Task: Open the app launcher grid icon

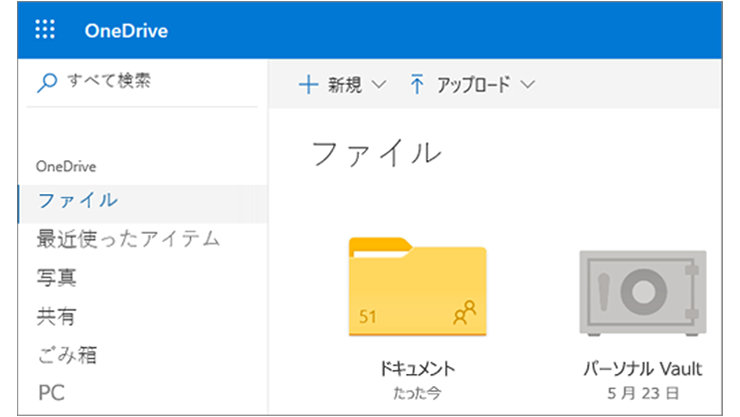Action: 45,29
